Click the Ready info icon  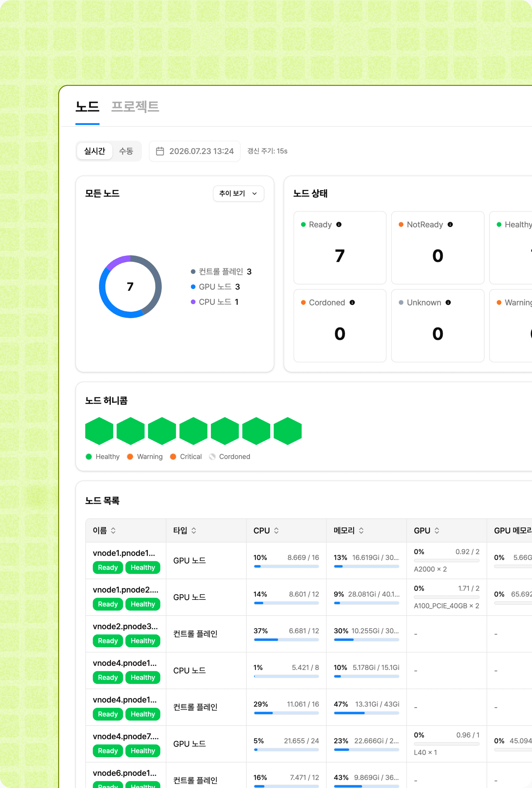pyautogui.click(x=338, y=224)
